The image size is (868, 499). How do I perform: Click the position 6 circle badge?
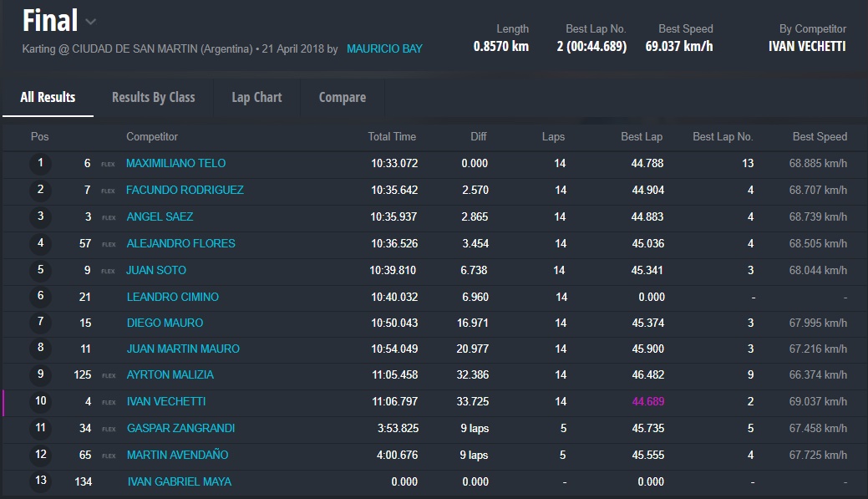pos(40,297)
